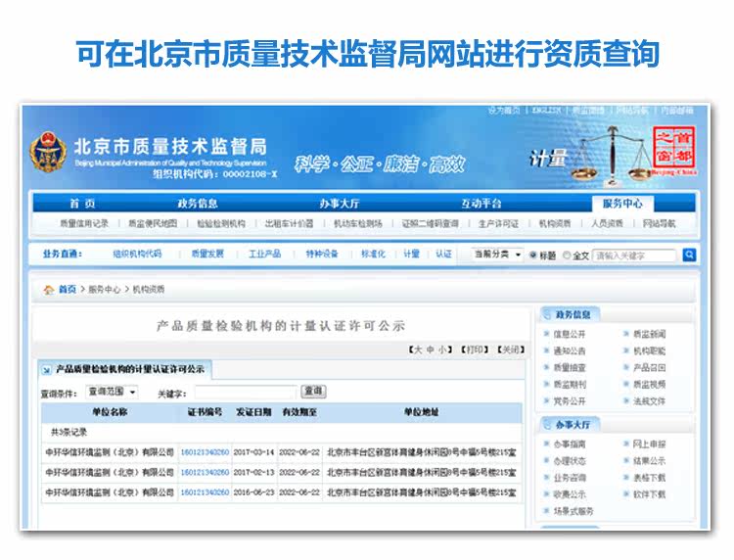Screen dimensions: 734x560
Task: Click sidebar link 结果公示
Action: click(649, 461)
